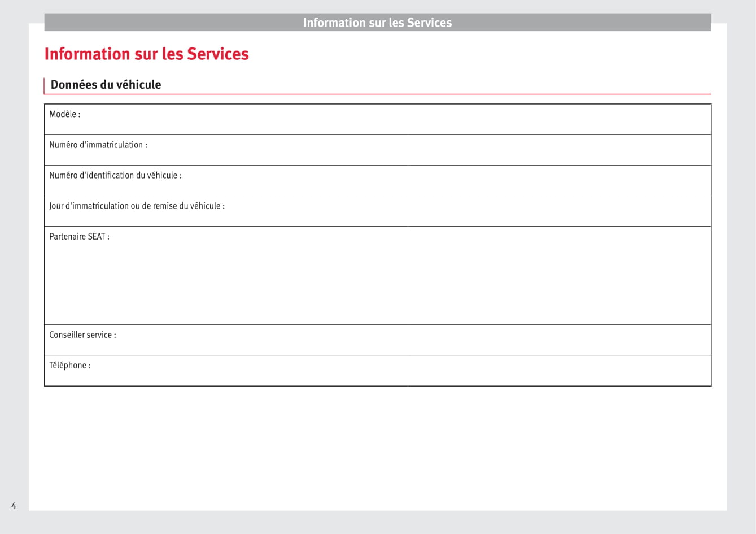Click blank center of the Conseiller service row

[377, 340]
